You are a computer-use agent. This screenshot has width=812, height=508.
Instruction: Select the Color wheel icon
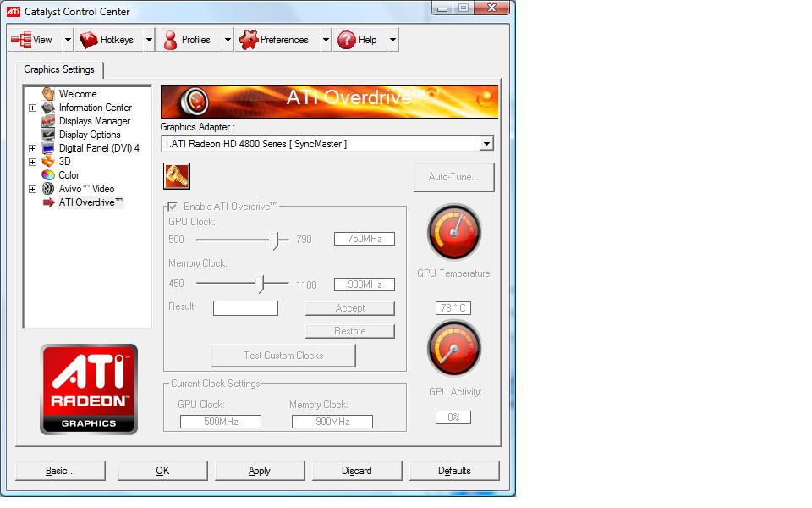[x=48, y=175]
